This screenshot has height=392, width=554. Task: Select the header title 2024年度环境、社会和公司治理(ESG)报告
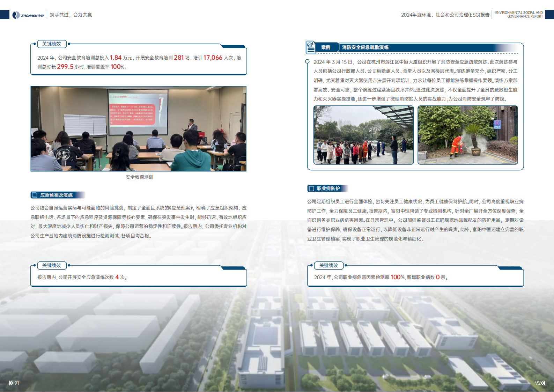coord(445,15)
